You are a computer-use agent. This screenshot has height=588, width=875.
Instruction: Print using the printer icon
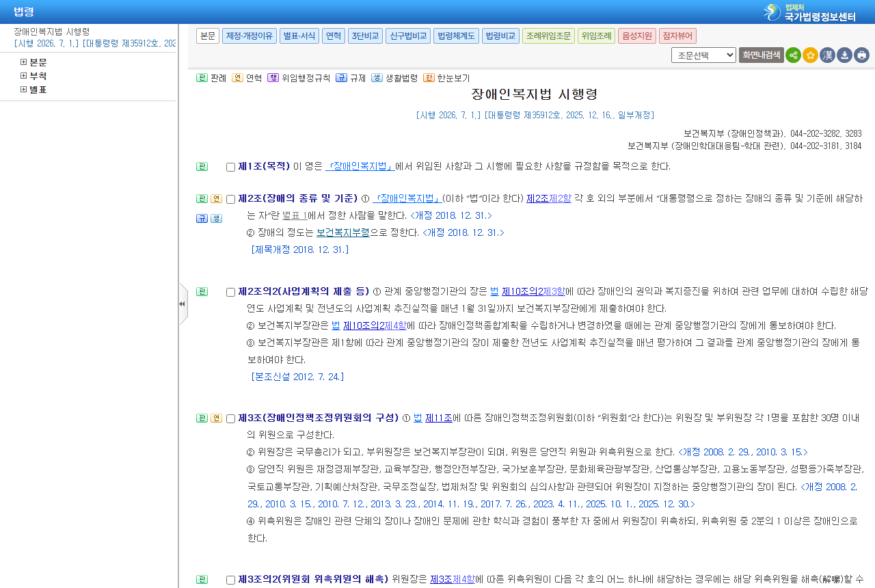[x=861, y=55]
